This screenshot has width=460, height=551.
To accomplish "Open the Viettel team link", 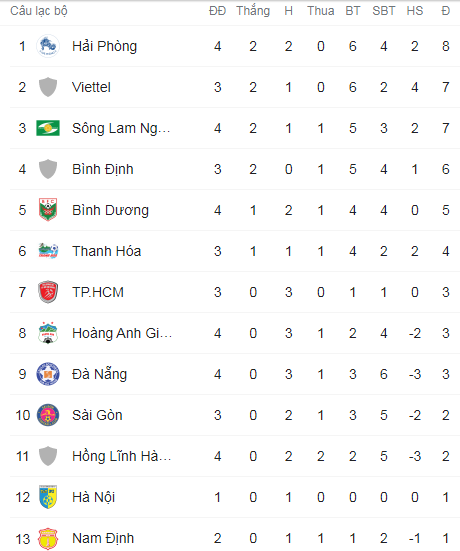I will [91, 87].
